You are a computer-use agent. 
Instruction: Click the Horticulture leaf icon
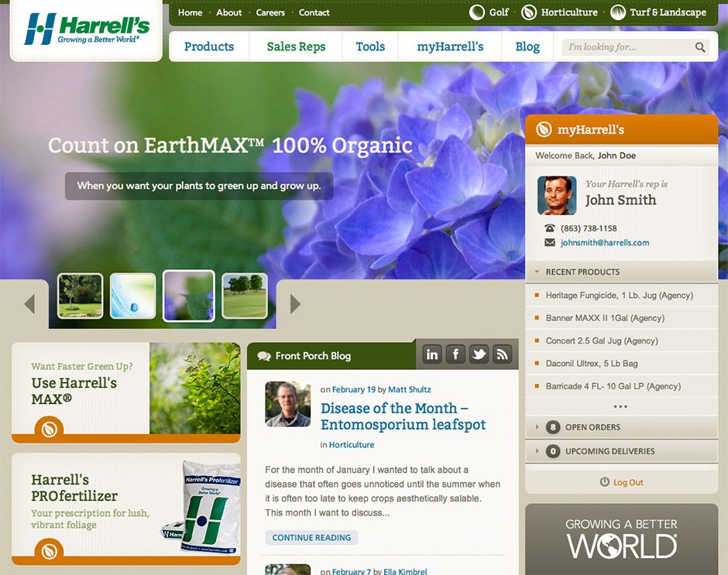coord(529,12)
